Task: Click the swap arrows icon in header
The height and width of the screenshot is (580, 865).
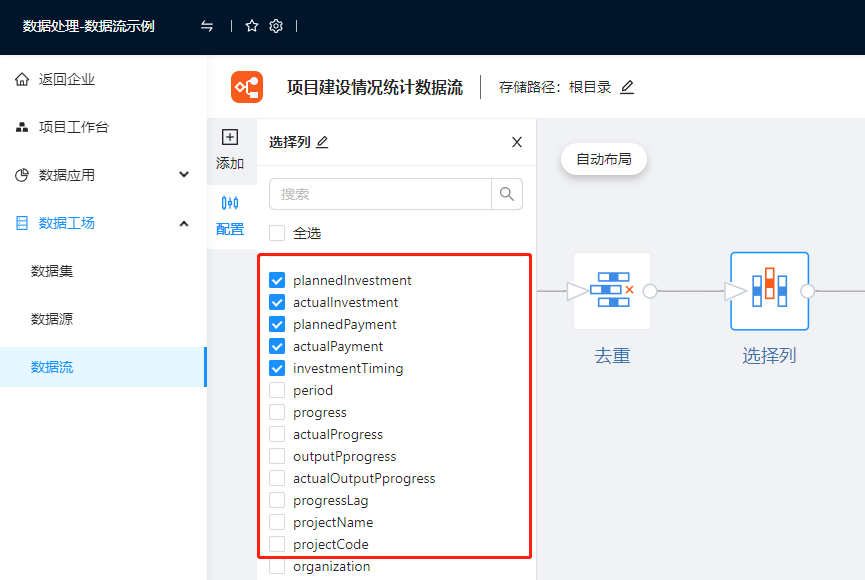Action: [207, 26]
